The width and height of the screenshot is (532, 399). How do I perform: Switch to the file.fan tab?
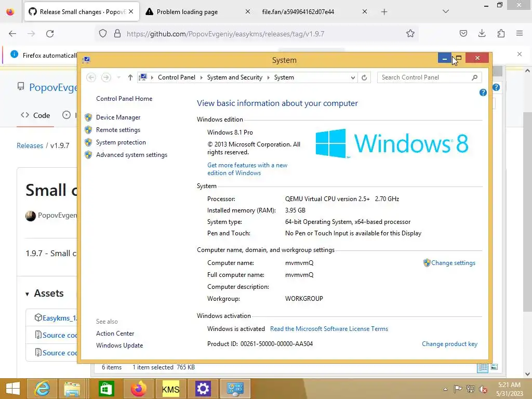(x=298, y=12)
